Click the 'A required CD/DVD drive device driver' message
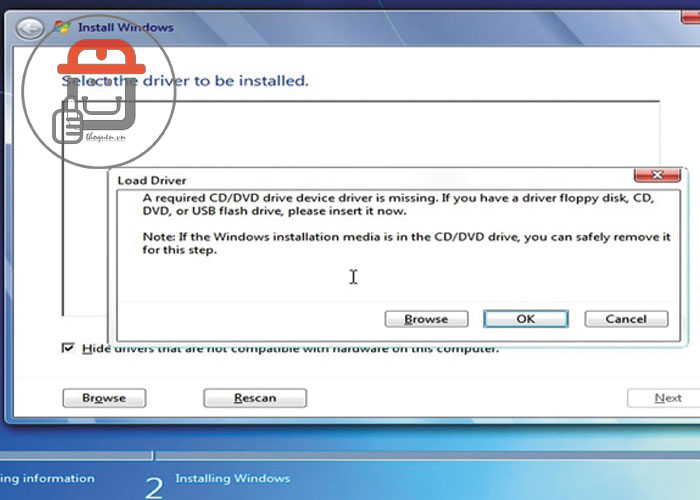700x500 pixels. (398, 204)
